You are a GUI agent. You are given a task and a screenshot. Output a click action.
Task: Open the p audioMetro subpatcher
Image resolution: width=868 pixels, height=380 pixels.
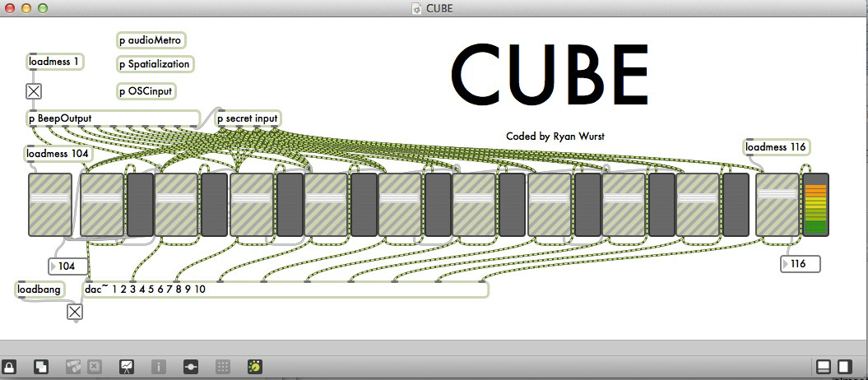[151, 40]
